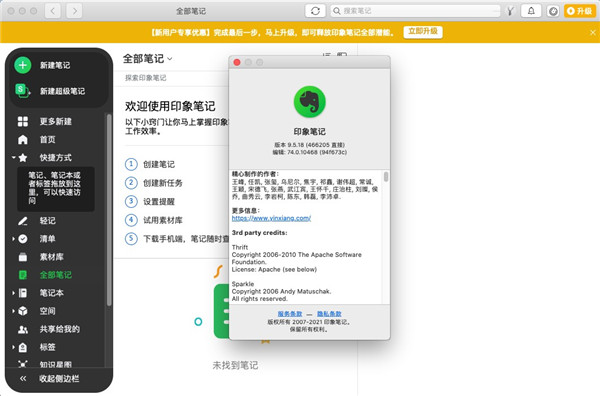Dismiss the yellow promotion banner
Screen dimensions: 600x396
pyautogui.click(x=592, y=33)
